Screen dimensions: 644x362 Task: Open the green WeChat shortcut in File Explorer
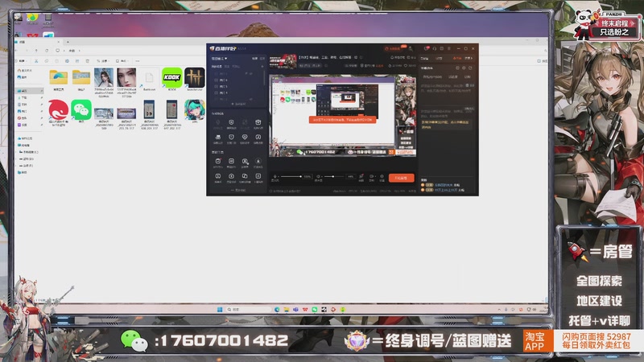point(81,109)
